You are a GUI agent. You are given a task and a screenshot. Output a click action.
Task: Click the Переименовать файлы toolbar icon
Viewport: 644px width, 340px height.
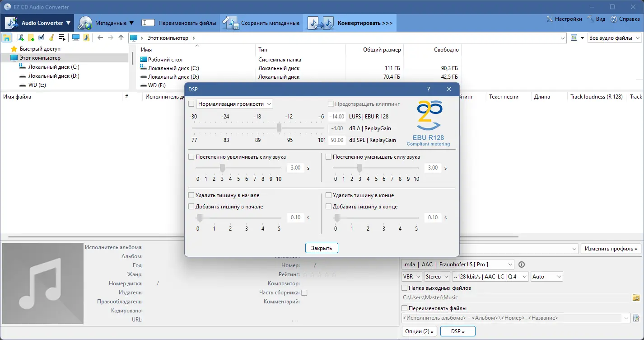point(148,22)
